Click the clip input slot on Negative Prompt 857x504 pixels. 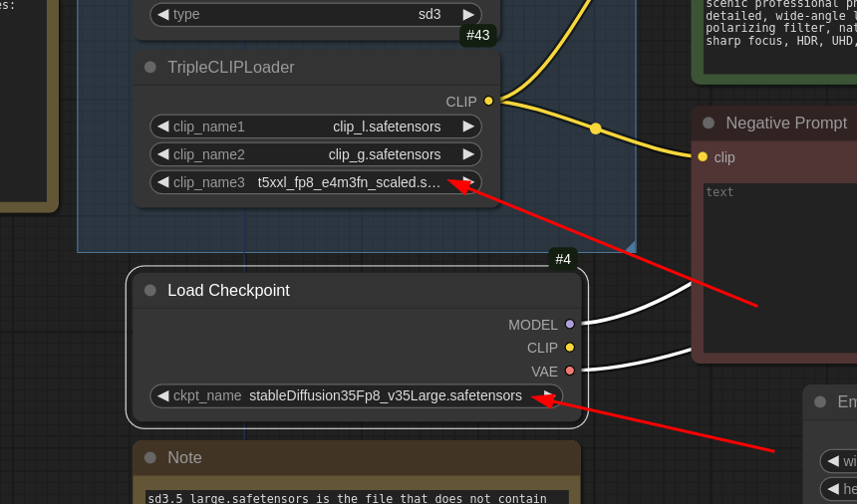point(703,156)
